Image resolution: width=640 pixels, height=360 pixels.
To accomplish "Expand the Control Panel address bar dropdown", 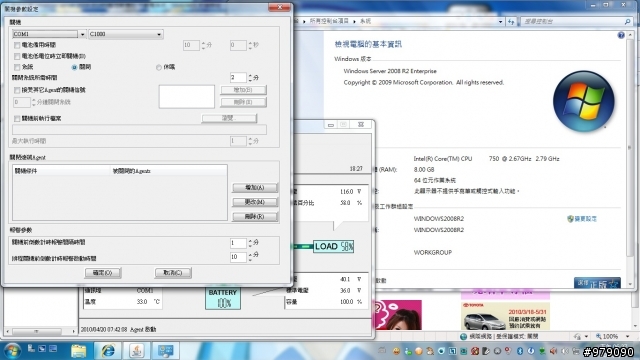I will click(500, 22).
